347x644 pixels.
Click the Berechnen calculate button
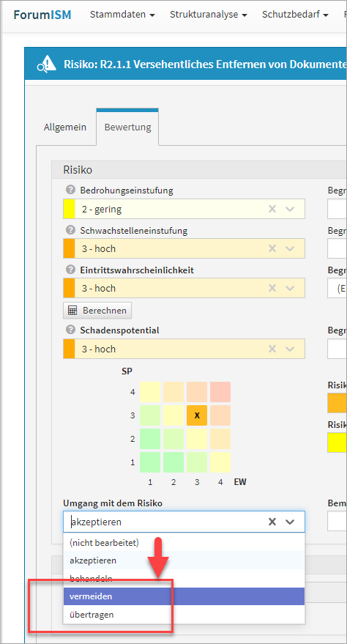[97, 311]
